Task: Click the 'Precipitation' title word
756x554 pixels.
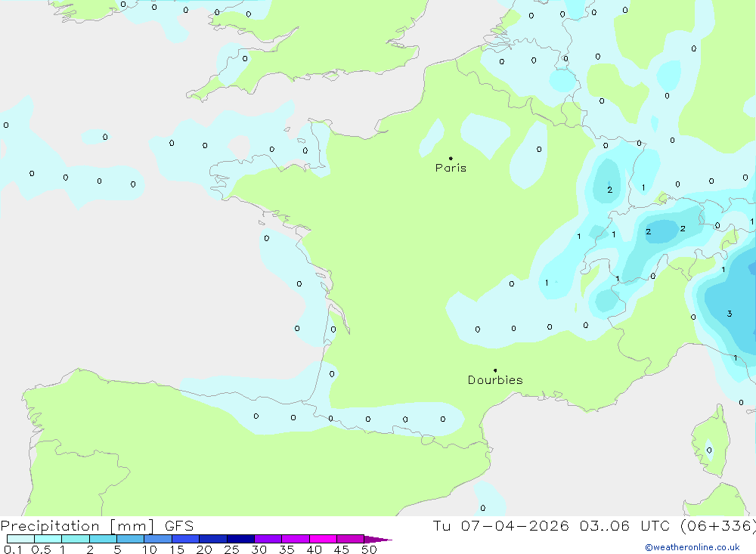Action: [50, 526]
